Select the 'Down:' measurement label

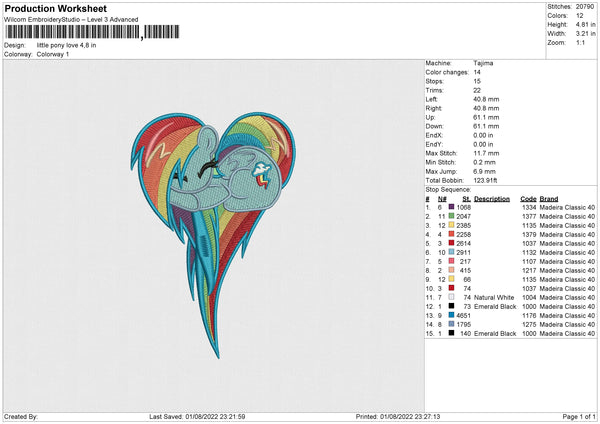click(x=434, y=126)
